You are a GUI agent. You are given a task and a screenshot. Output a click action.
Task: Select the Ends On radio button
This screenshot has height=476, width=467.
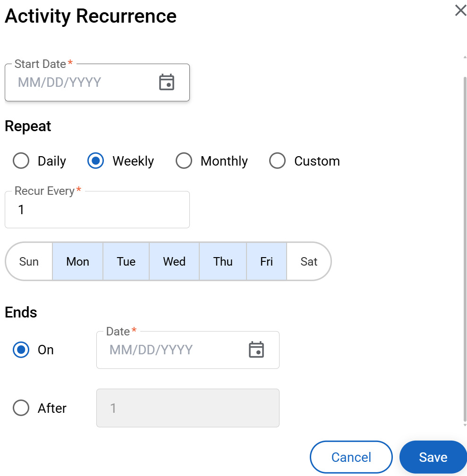(21, 350)
